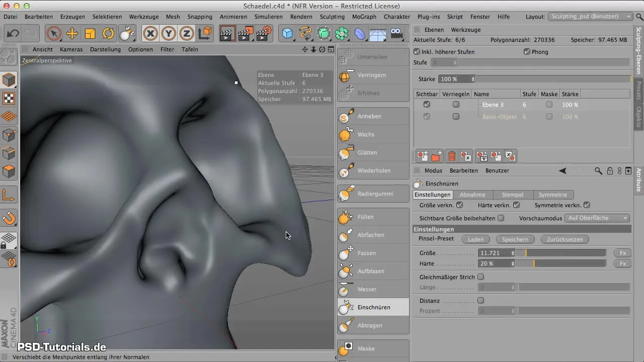The height and width of the screenshot is (362, 644).
Task: Click the Speichern preset button
Action: click(515, 239)
